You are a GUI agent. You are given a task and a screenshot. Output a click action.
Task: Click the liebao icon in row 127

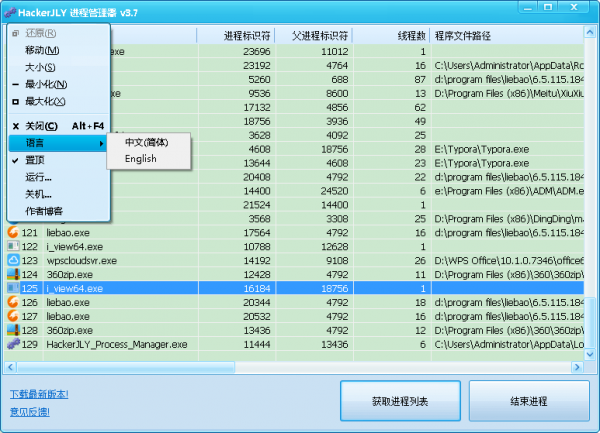pyautogui.click(x=13, y=316)
